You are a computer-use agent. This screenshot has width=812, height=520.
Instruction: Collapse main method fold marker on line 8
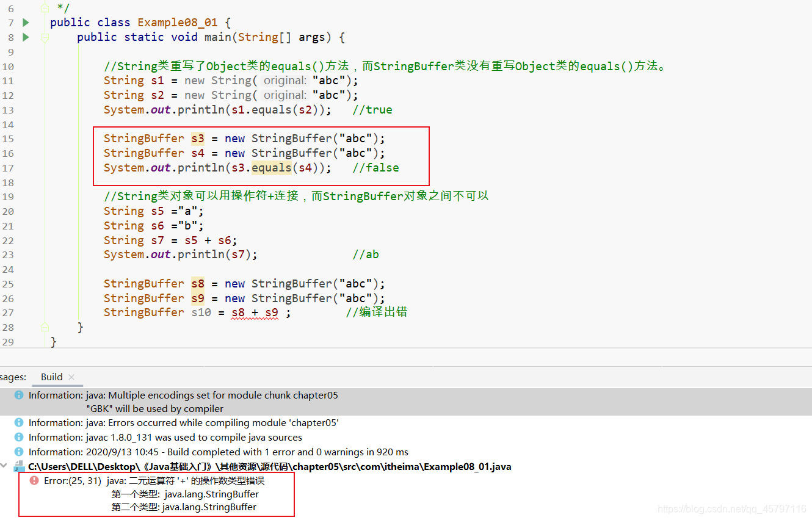pyautogui.click(x=45, y=37)
